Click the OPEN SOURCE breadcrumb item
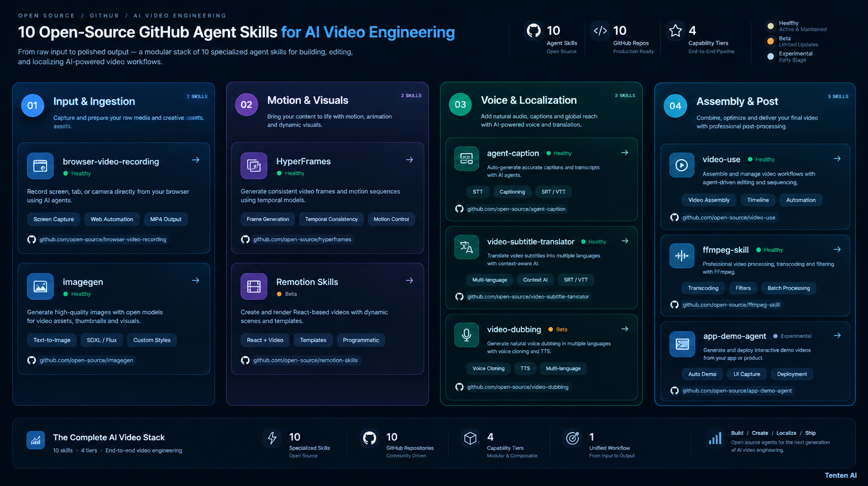This screenshot has width=868, height=486. (46, 16)
